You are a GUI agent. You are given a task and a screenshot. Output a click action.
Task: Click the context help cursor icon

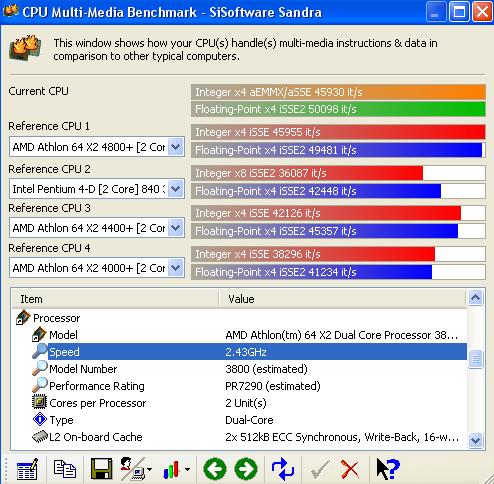pyautogui.click(x=388, y=469)
